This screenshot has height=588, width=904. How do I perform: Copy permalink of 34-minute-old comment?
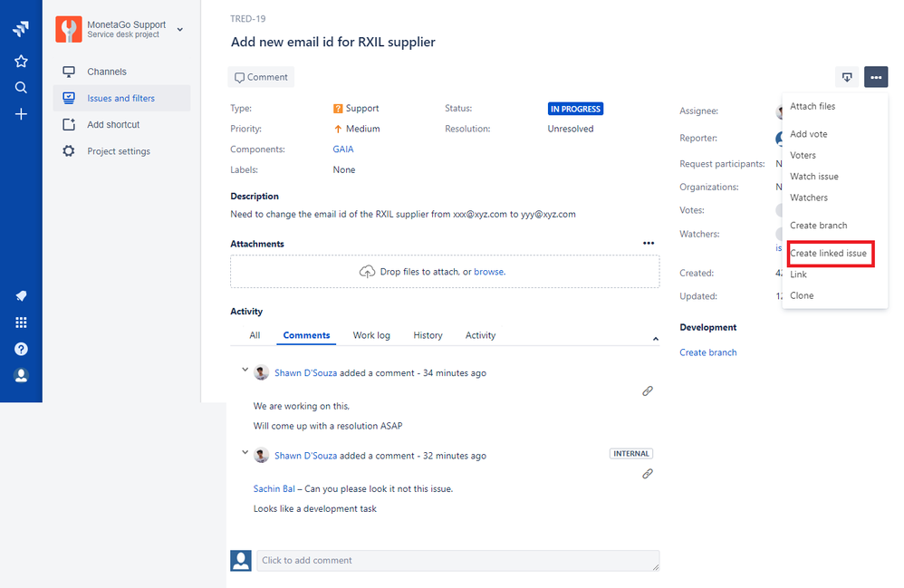click(x=648, y=390)
